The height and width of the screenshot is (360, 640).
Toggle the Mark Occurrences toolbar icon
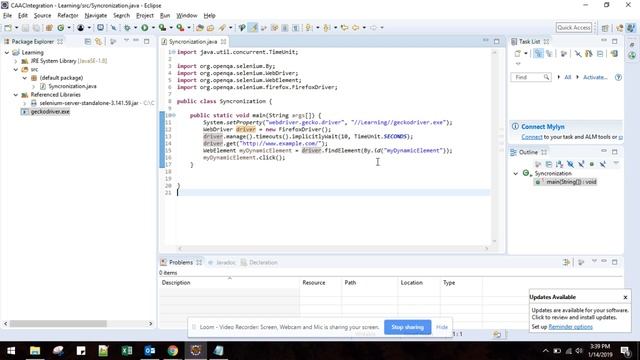point(253,28)
